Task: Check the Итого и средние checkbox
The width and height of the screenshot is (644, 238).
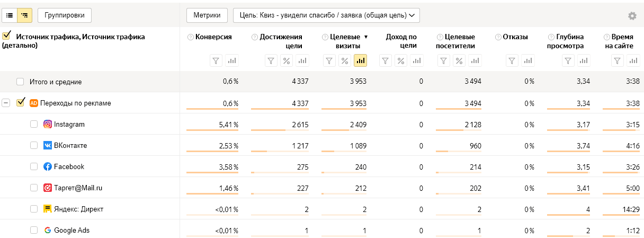Action: pos(20,82)
